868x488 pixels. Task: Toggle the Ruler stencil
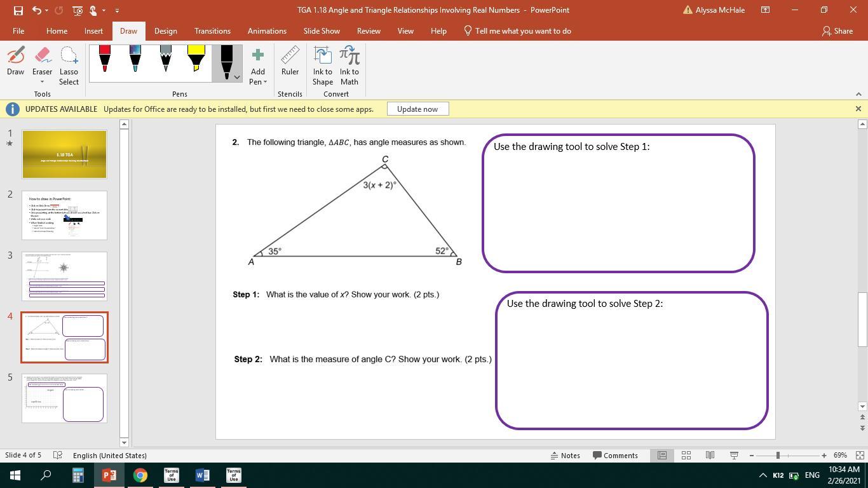(290, 62)
